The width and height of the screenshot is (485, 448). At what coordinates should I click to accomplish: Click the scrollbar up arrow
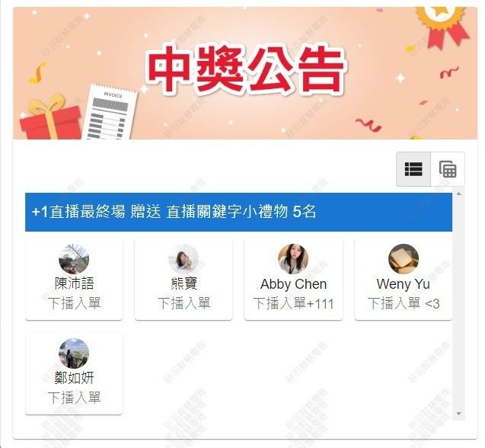(x=458, y=194)
